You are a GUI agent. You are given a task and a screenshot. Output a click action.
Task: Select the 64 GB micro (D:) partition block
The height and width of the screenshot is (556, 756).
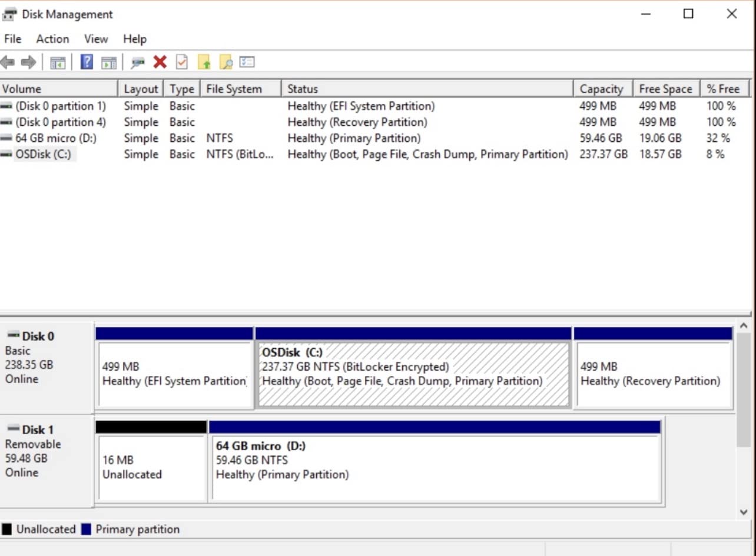coord(435,462)
